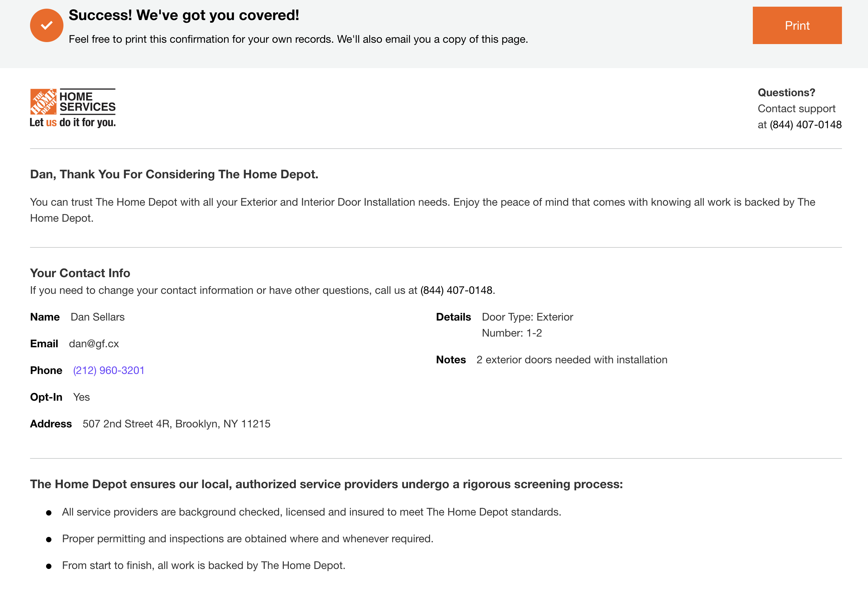This screenshot has height=589, width=868.
Task: Click the address 507 2nd Street 4R
Action: (x=176, y=423)
